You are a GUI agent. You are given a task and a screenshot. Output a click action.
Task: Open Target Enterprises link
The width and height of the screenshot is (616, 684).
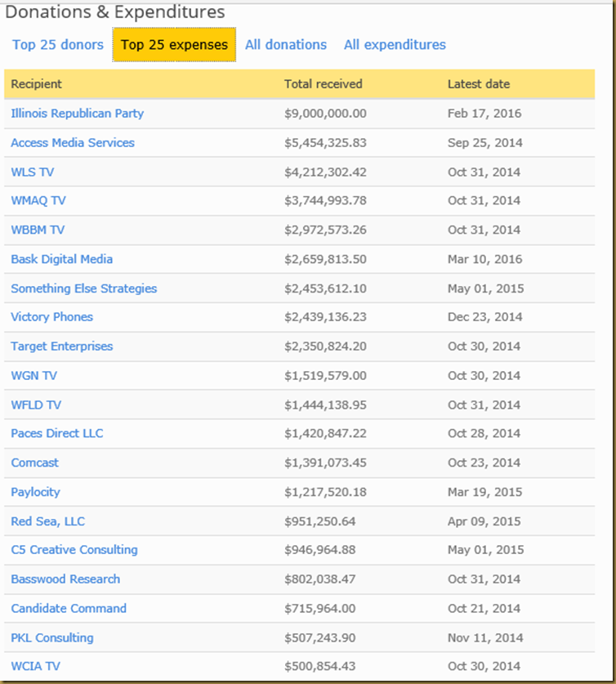(62, 346)
